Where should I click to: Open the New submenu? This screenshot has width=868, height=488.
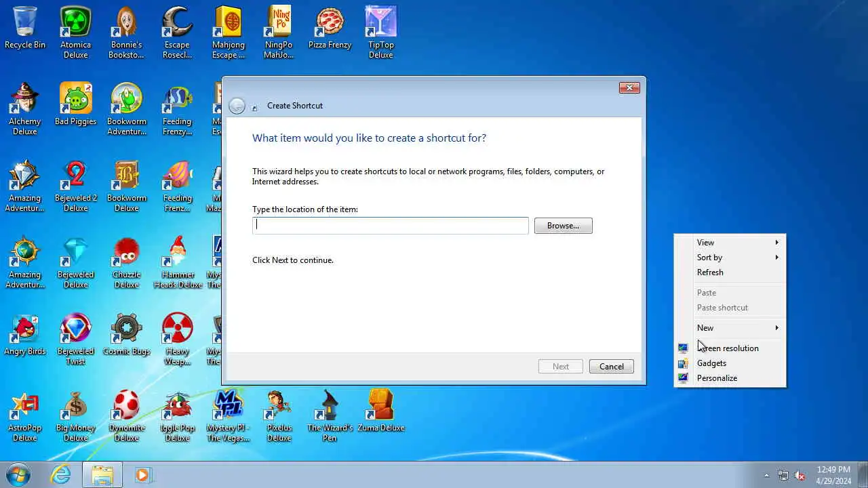(730, 328)
